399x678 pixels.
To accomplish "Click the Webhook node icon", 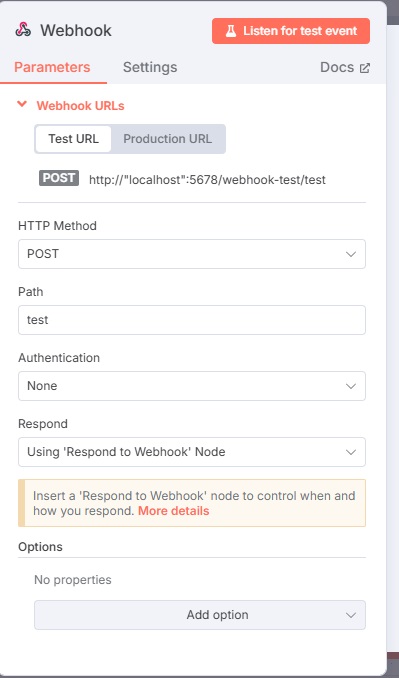I will (23, 30).
